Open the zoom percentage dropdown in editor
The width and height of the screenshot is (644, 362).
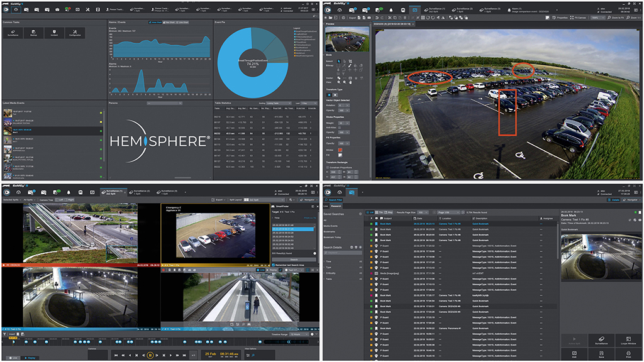[597, 18]
